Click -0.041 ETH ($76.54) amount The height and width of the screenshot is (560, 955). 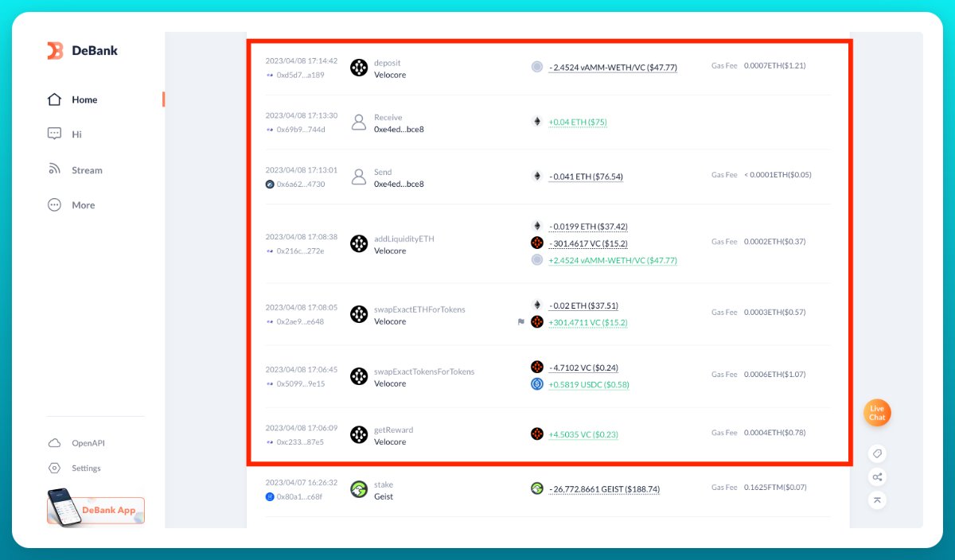pyautogui.click(x=586, y=177)
